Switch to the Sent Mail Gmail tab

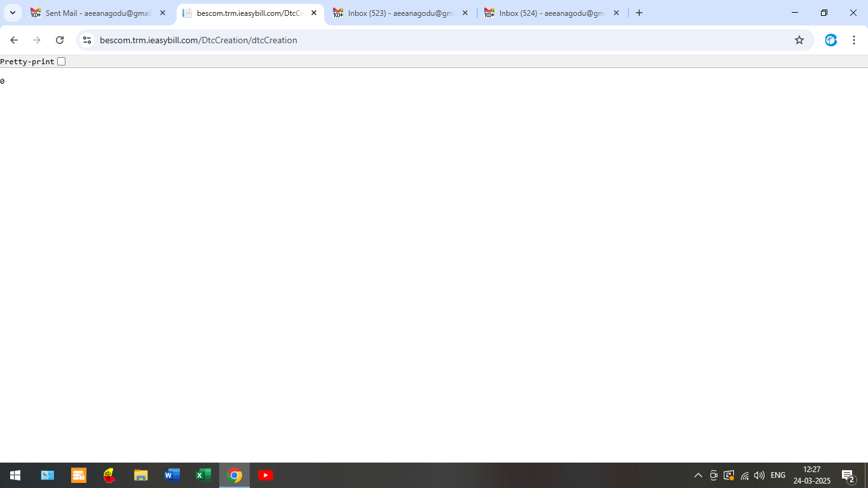tap(98, 13)
